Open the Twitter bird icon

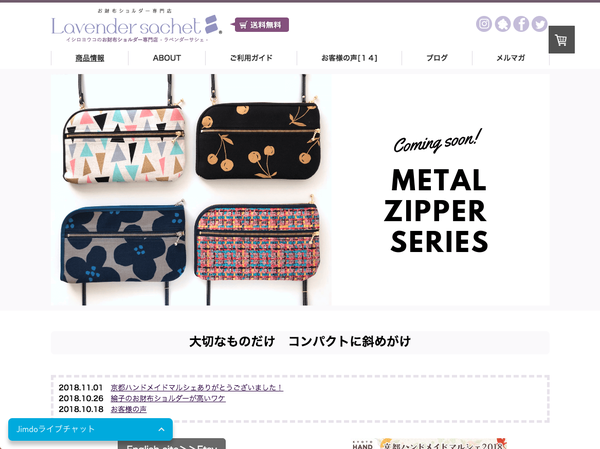(540, 24)
